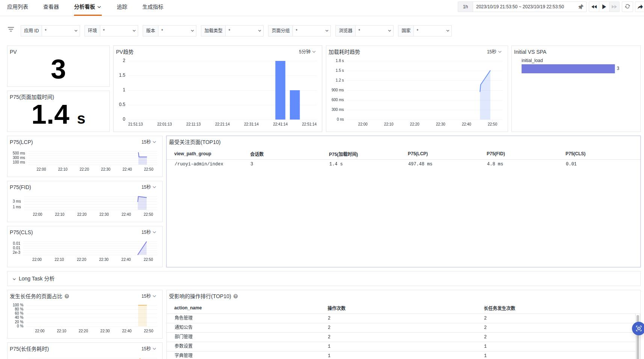Pin the selected time range
The width and height of the screenshot is (644, 359).
pos(581,7)
